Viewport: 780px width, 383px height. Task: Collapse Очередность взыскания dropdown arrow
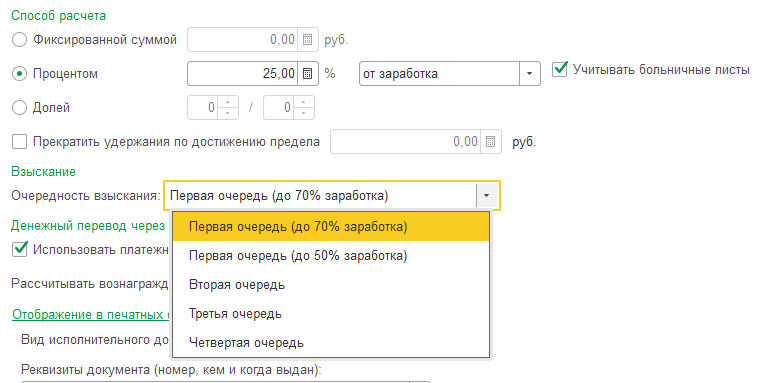click(486, 195)
